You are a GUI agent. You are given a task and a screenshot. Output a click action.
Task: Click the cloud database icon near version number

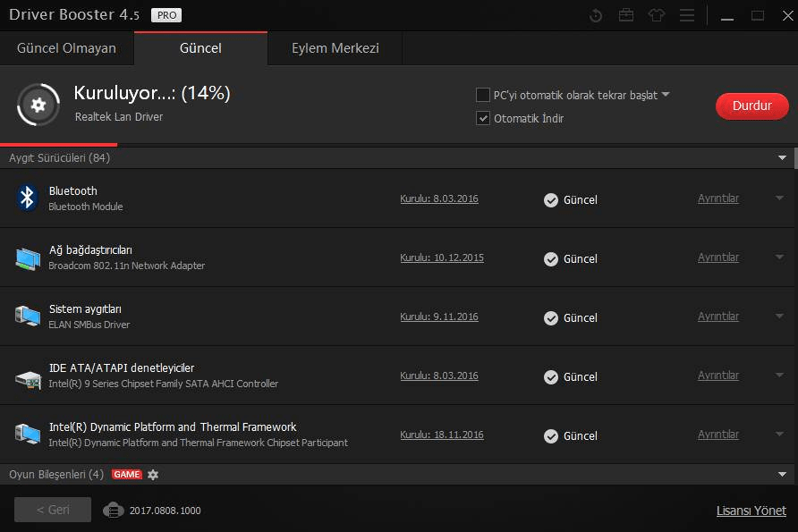113,510
